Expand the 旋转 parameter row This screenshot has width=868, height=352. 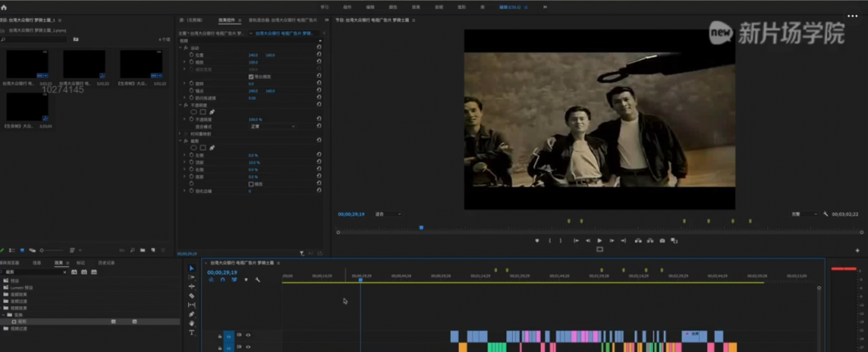pyautogui.click(x=185, y=84)
